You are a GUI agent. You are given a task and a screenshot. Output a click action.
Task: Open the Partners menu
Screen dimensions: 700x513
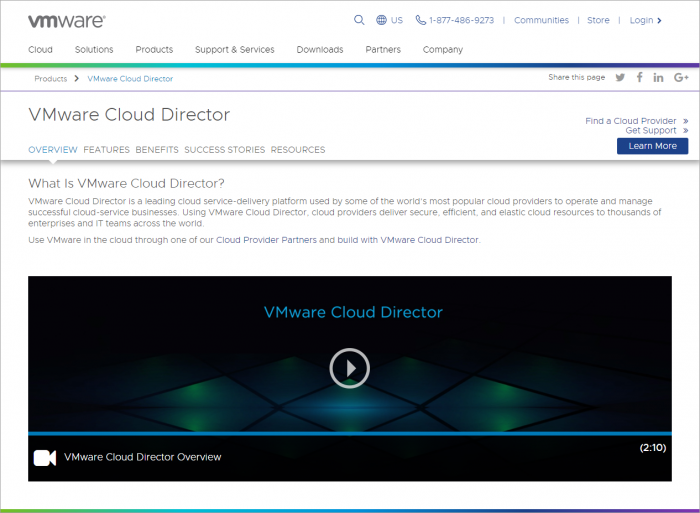[x=383, y=50]
